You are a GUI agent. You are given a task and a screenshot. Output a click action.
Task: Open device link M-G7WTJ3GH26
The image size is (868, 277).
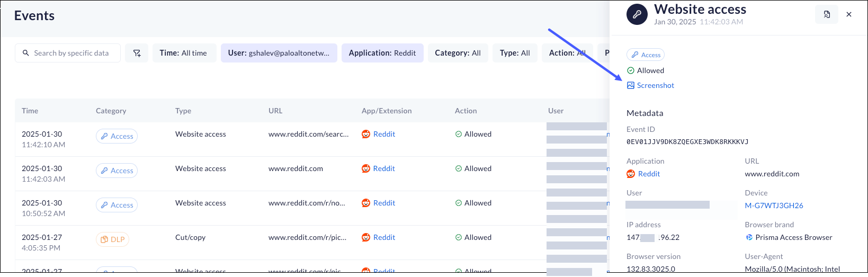(x=774, y=205)
